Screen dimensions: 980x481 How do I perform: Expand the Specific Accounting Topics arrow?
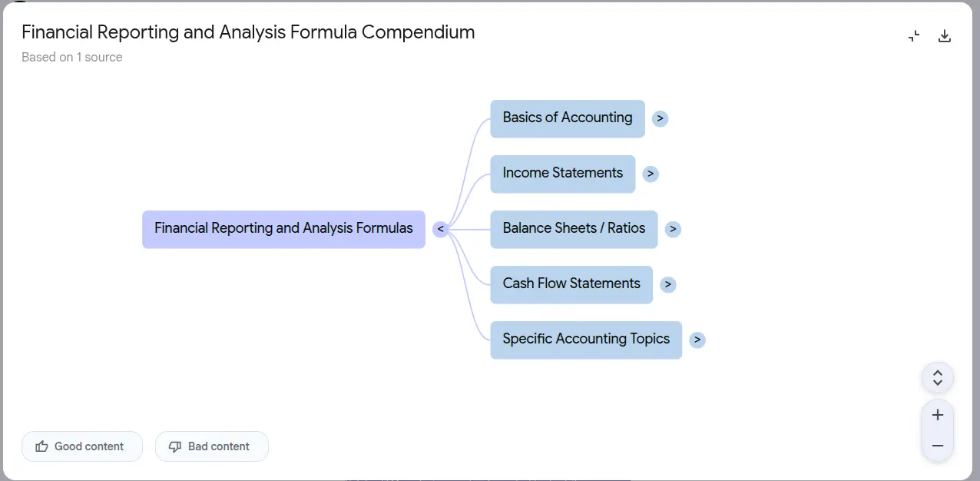(697, 340)
